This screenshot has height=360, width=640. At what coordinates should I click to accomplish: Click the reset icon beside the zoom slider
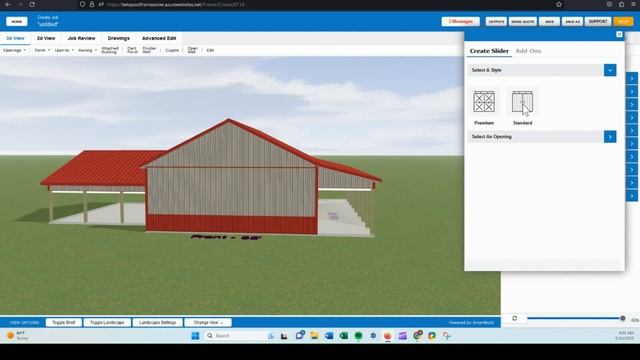point(514,318)
